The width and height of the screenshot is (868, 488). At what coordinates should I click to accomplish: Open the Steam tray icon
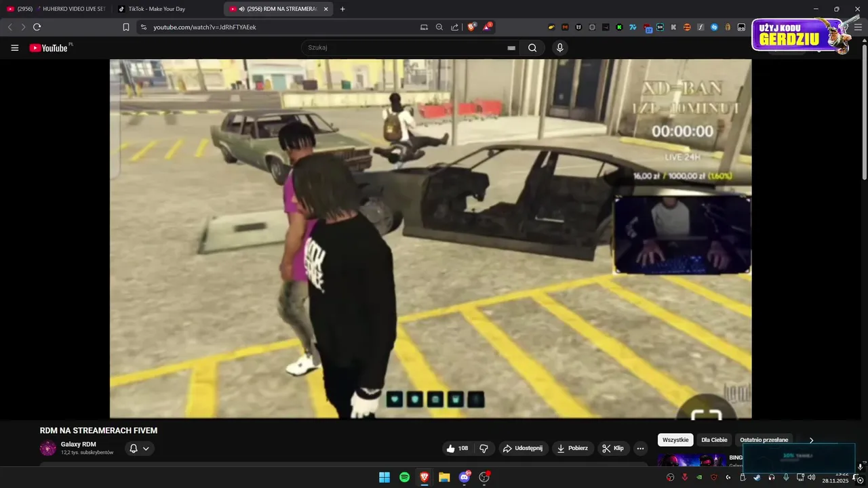tap(757, 477)
